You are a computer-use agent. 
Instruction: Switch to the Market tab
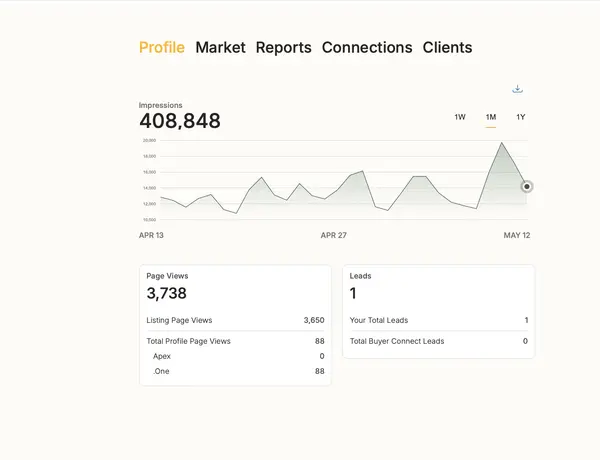(220, 47)
